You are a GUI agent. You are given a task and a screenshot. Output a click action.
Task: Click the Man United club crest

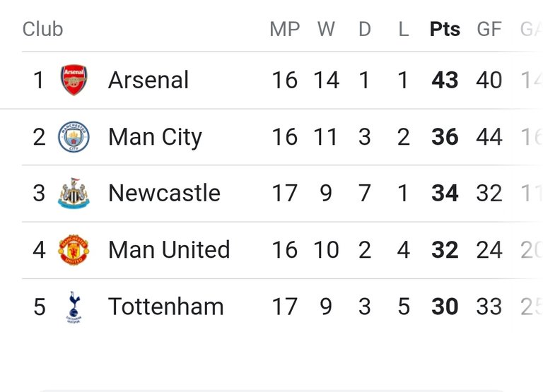(74, 250)
